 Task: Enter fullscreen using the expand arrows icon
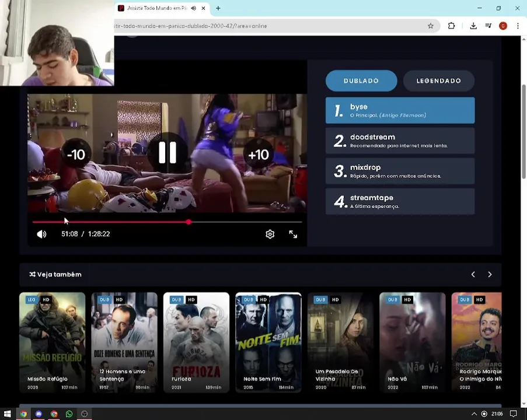coord(293,234)
